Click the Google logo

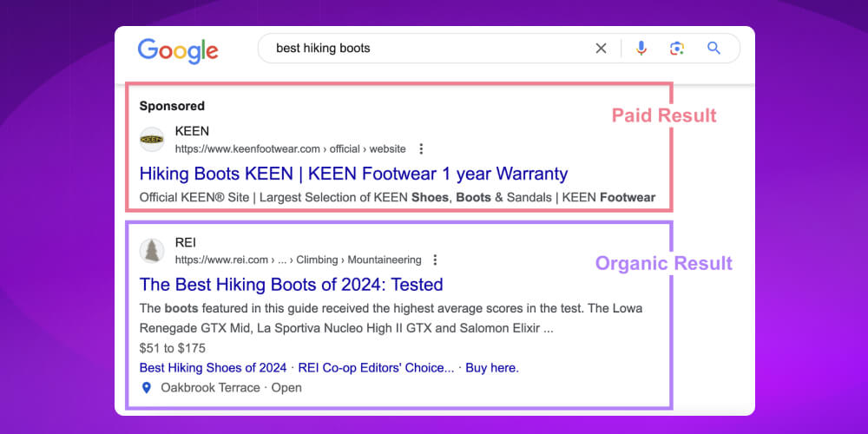click(x=178, y=50)
